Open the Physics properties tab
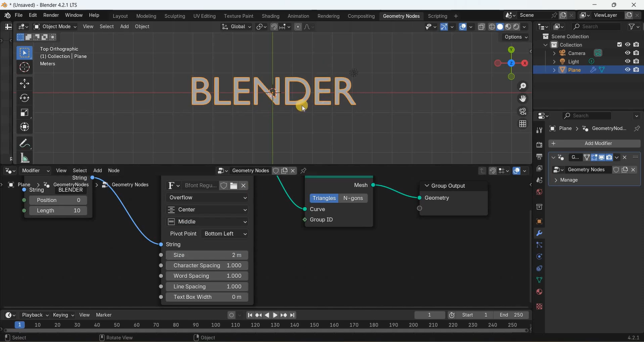Image resolution: width=644 pixels, height=342 pixels. coord(539,256)
